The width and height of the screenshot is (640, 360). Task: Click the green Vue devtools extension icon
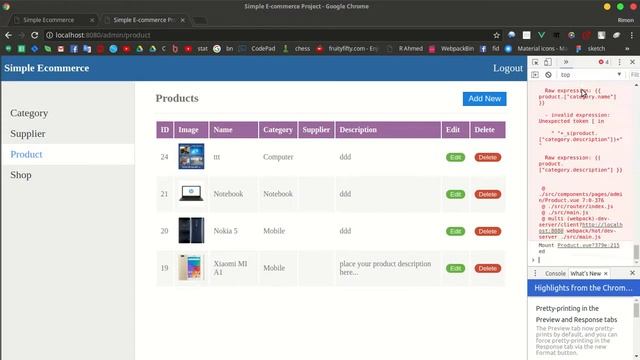(x=541, y=36)
